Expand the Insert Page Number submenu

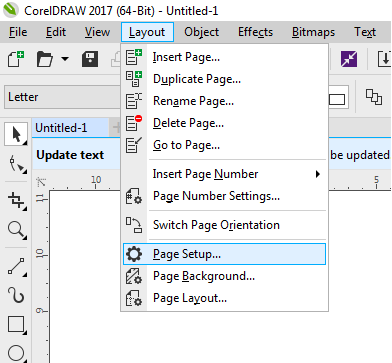point(224,174)
